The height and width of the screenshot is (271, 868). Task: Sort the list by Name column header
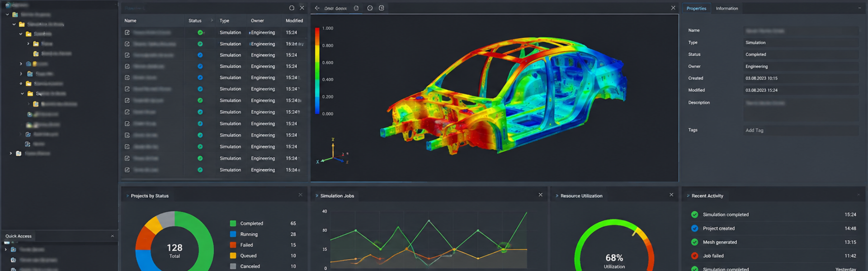point(130,21)
